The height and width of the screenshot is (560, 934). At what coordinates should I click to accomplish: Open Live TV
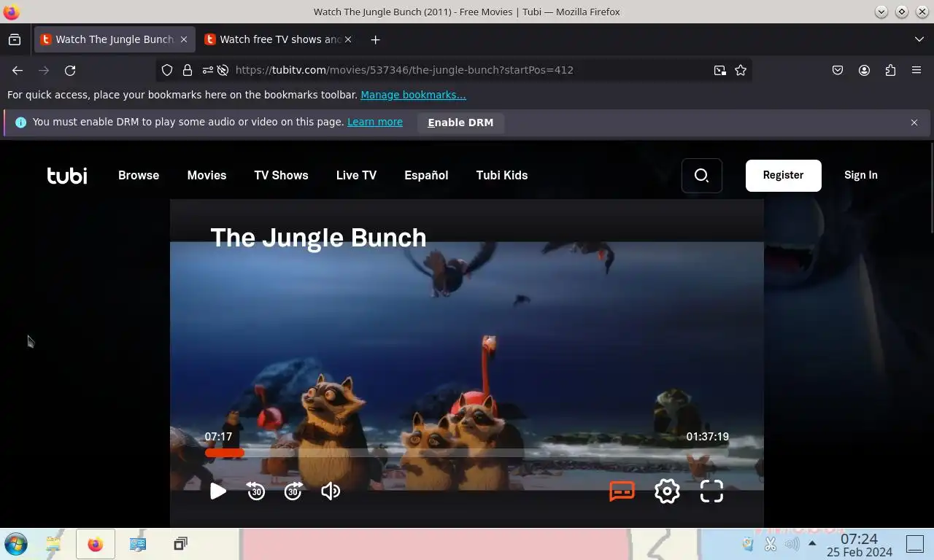point(356,176)
